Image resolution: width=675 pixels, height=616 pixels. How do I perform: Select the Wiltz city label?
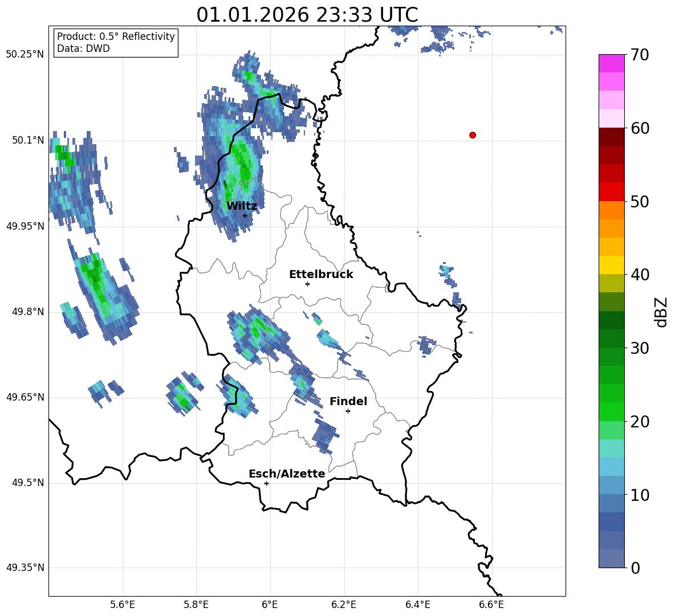(x=242, y=206)
